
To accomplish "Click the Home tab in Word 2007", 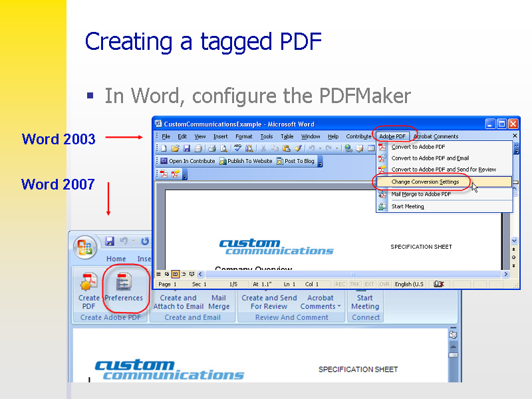I will 116,259.
